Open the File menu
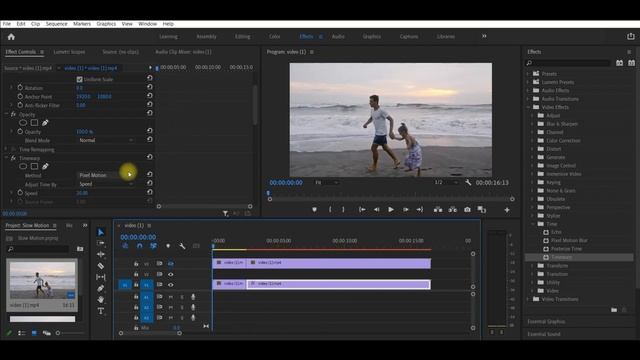This screenshot has width=640, height=360. [x=7, y=24]
